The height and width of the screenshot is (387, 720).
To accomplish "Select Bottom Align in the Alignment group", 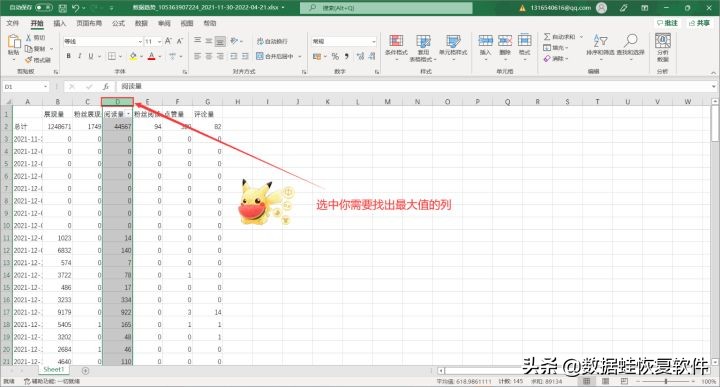I will [x=220, y=41].
